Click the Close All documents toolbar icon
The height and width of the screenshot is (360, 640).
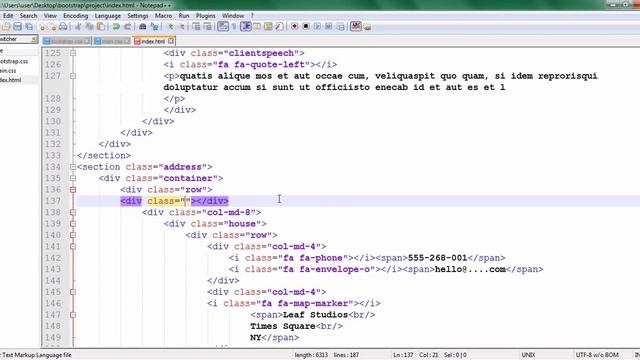(x=52, y=27)
